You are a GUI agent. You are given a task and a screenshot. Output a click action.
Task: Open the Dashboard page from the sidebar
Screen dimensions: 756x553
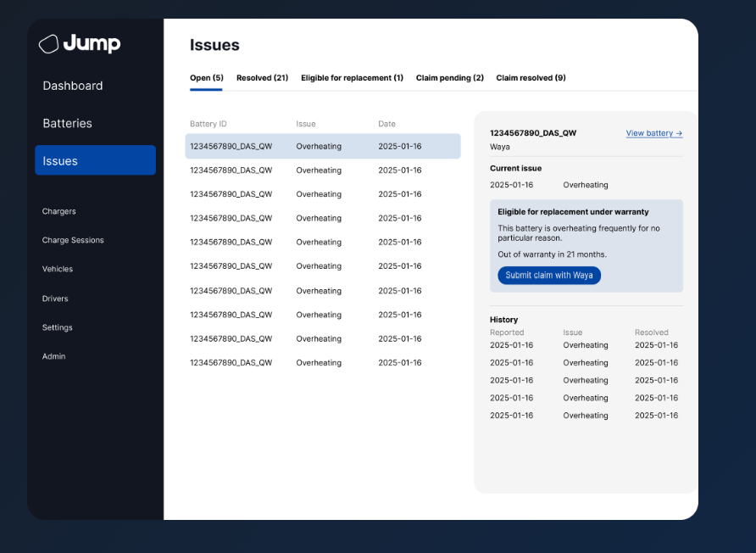click(73, 86)
